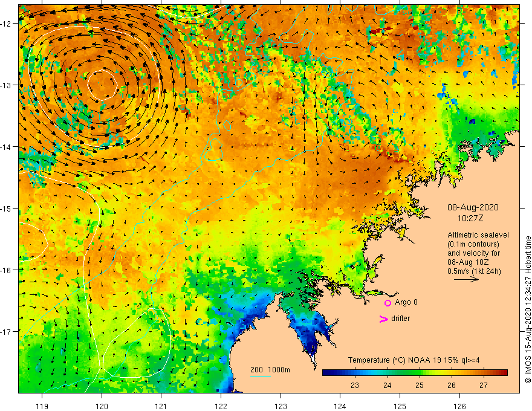The height and width of the screenshot is (411, 532).
Task: Click the 'Argo 0' legend label
Action: [x=406, y=302]
